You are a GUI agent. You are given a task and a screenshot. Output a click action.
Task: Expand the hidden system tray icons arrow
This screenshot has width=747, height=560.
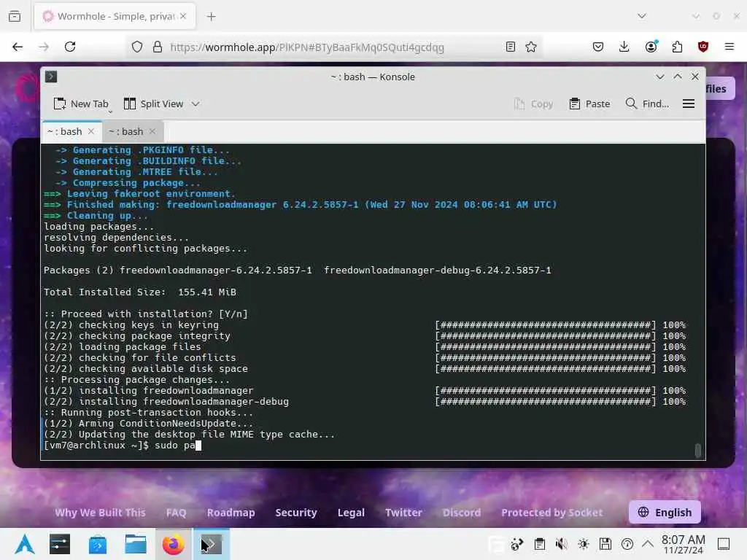[648, 543]
